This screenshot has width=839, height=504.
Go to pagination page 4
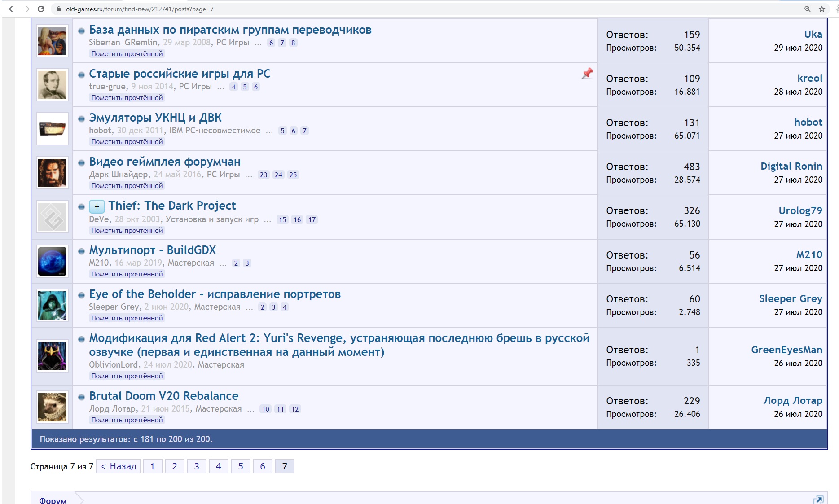pos(219,466)
